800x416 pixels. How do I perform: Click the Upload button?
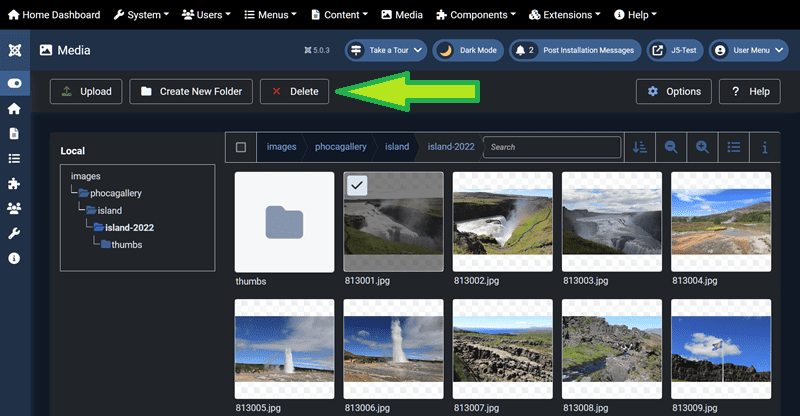click(x=86, y=91)
